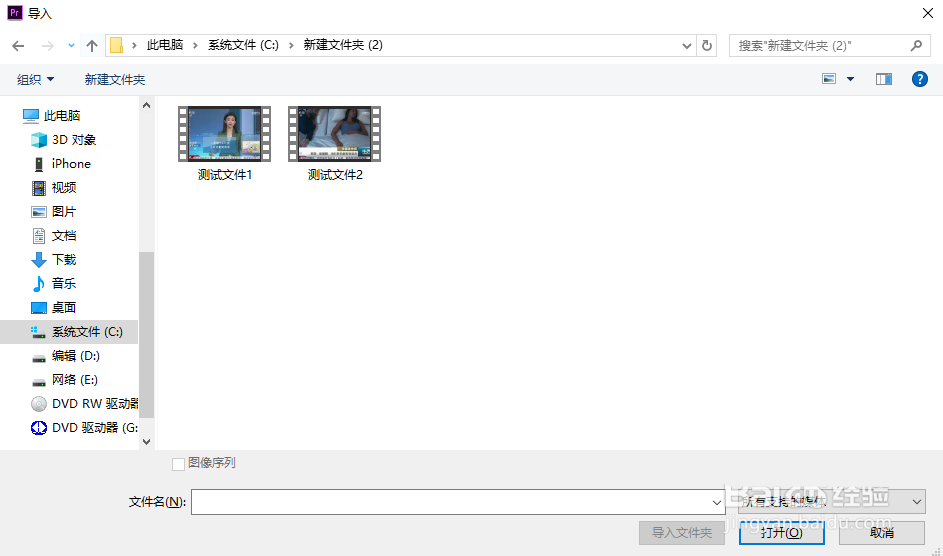The image size is (943, 556).
Task: Open 视频 folder in the sidebar
Action: point(54,188)
